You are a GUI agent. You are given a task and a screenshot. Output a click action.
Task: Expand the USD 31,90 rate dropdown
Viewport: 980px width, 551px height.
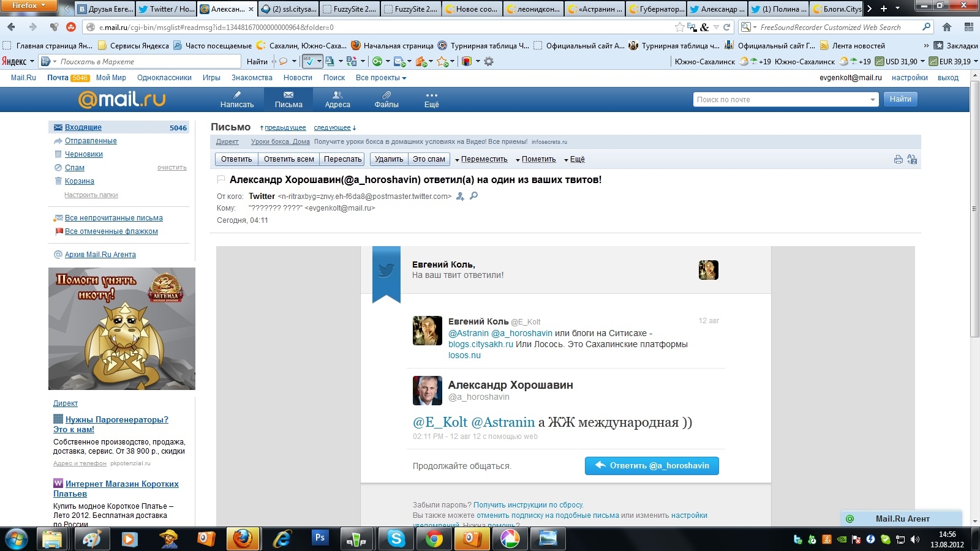tap(923, 61)
